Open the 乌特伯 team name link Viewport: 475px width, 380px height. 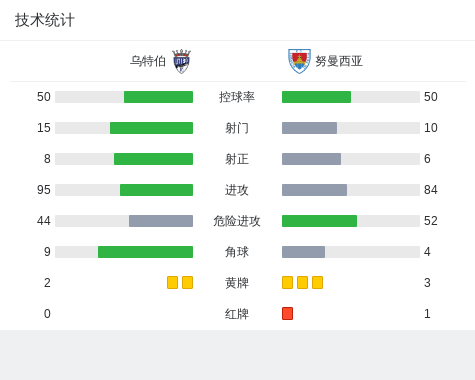148,61
